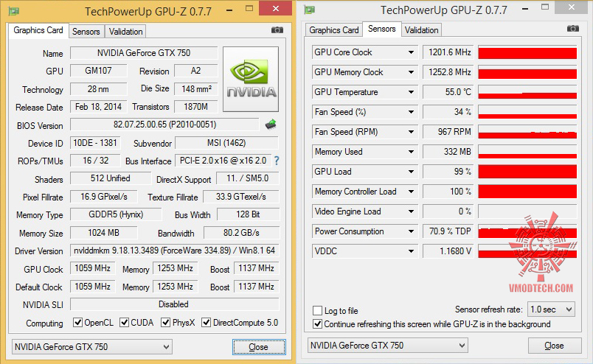Toggle the CUDA checkbox
The image size is (593, 364).
coord(125,323)
